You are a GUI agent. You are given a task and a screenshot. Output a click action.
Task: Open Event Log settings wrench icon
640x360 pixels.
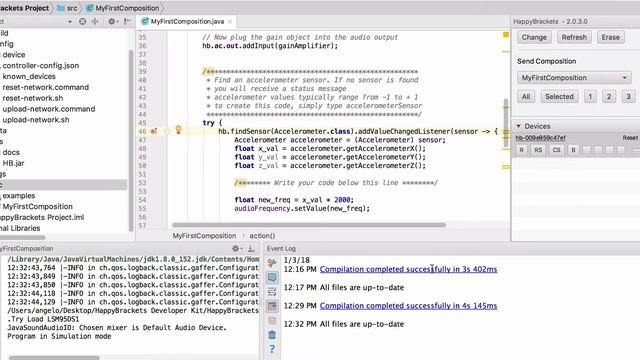click(272, 262)
